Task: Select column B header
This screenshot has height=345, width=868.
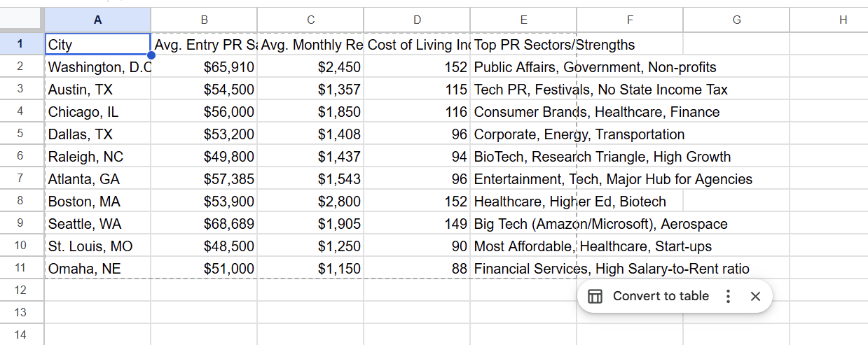Action: [x=204, y=20]
